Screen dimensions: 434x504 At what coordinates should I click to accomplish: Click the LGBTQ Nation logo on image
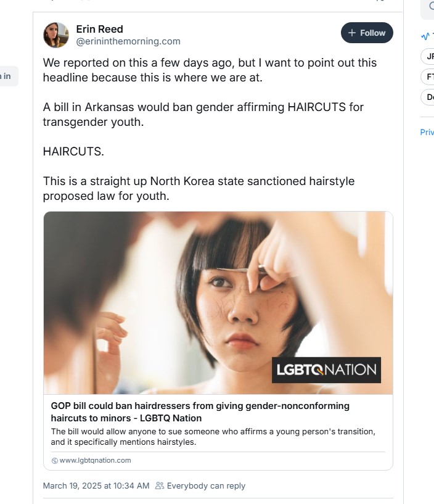326,370
